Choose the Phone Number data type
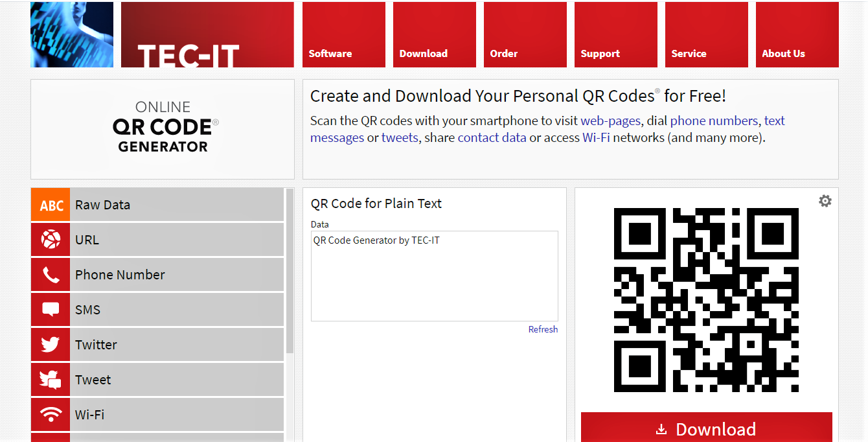Screen dimensions: 868x442 157,275
